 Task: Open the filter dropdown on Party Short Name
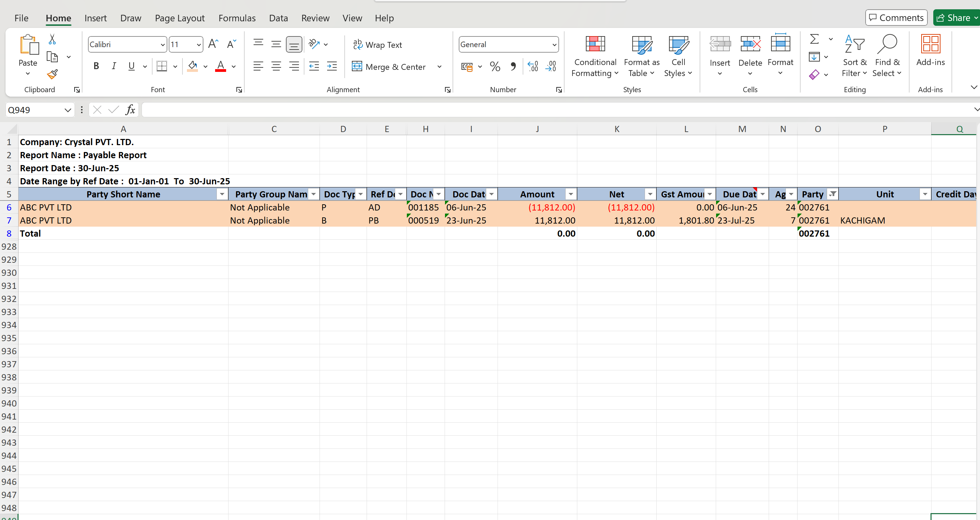click(x=222, y=194)
